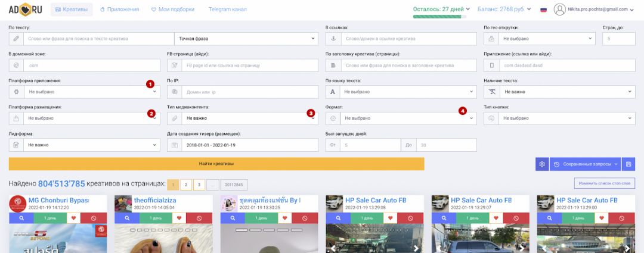Click the save query floppy disk icon

tap(628, 164)
